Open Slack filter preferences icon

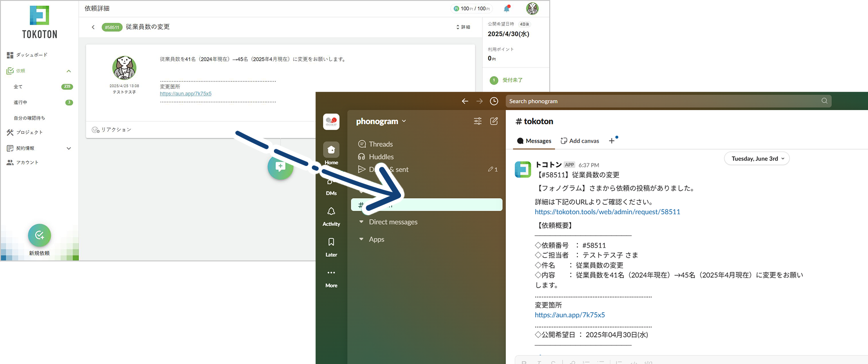477,121
